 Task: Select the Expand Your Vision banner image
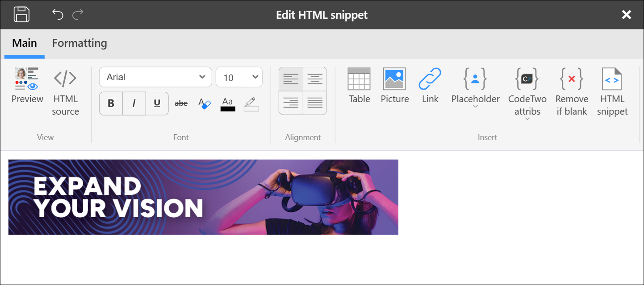(203, 197)
